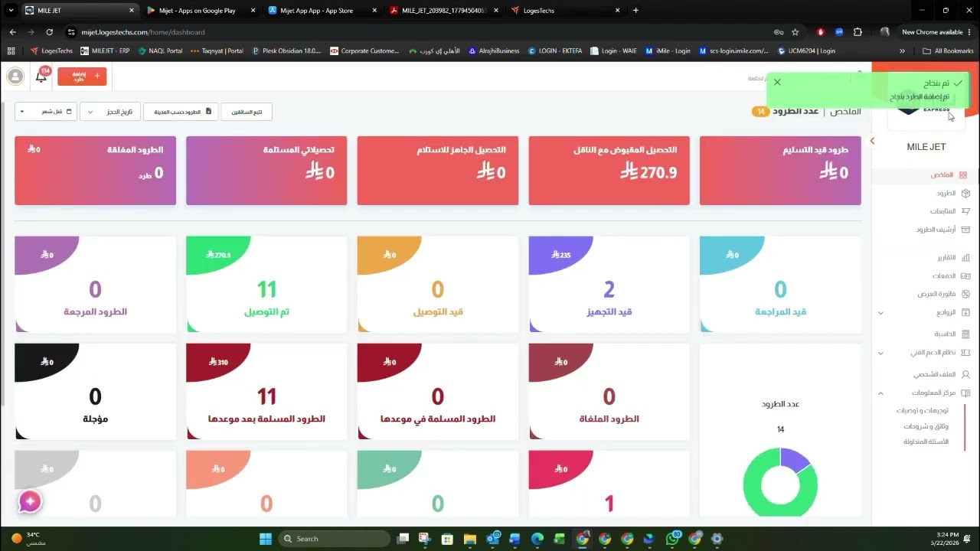The image size is (980, 551).
Task: Open the الطرود المغلقة card
Action: (x=95, y=171)
